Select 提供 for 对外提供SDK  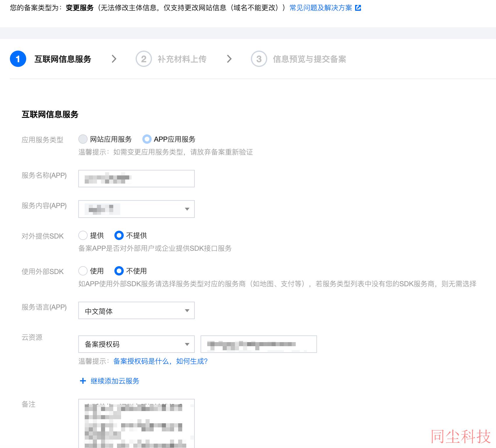click(83, 235)
